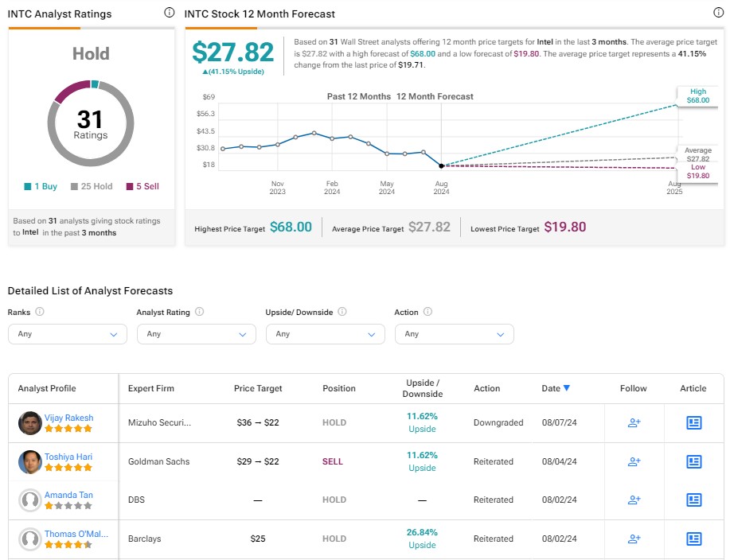The image size is (730, 560).
Task: Follow analyst Vijay Rakesh
Action: [634, 423]
